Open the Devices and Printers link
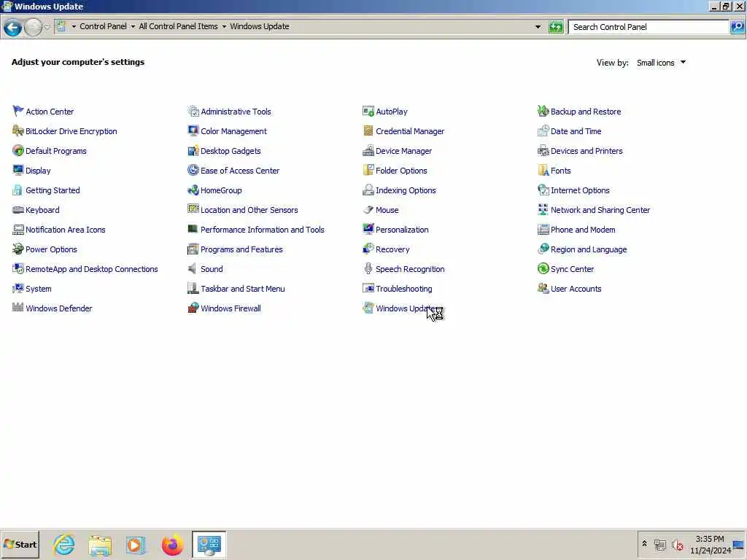 (x=587, y=150)
